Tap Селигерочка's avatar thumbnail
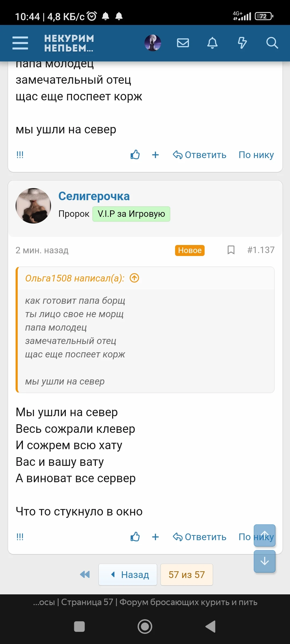Screen dimensions: 290x644 [33, 206]
